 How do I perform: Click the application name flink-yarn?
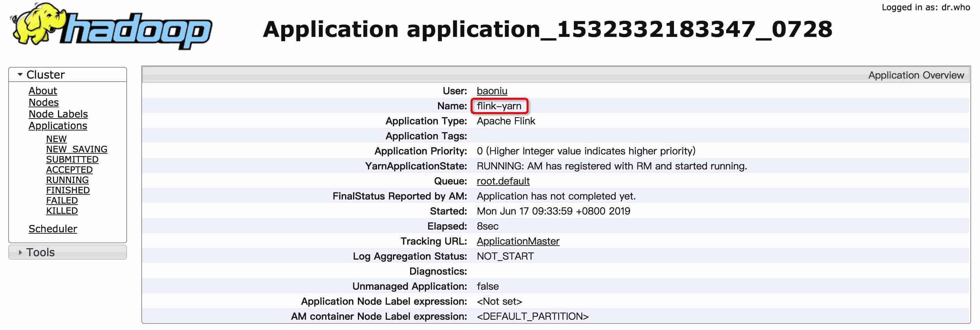[499, 106]
